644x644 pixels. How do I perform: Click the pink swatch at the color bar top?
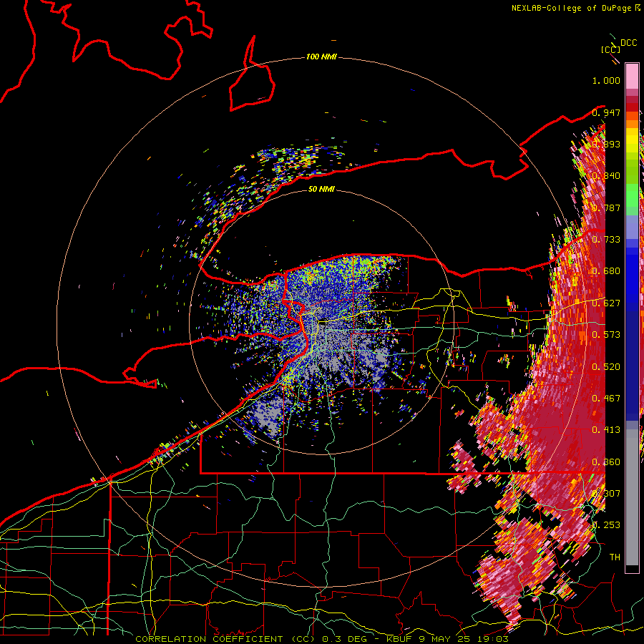(x=632, y=76)
